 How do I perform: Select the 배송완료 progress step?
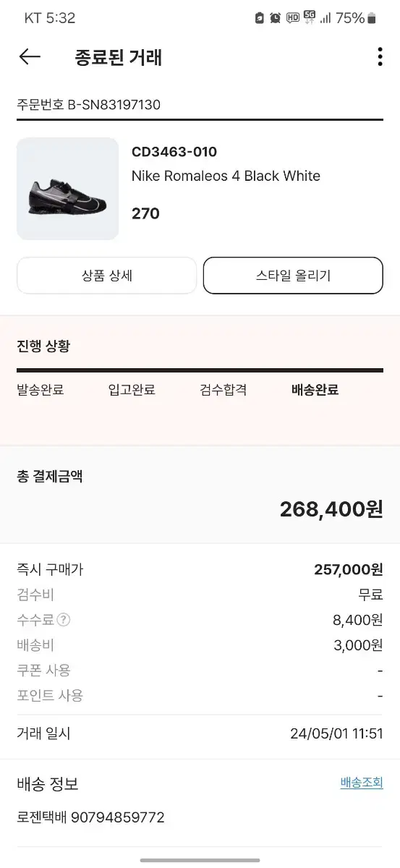pos(315,390)
